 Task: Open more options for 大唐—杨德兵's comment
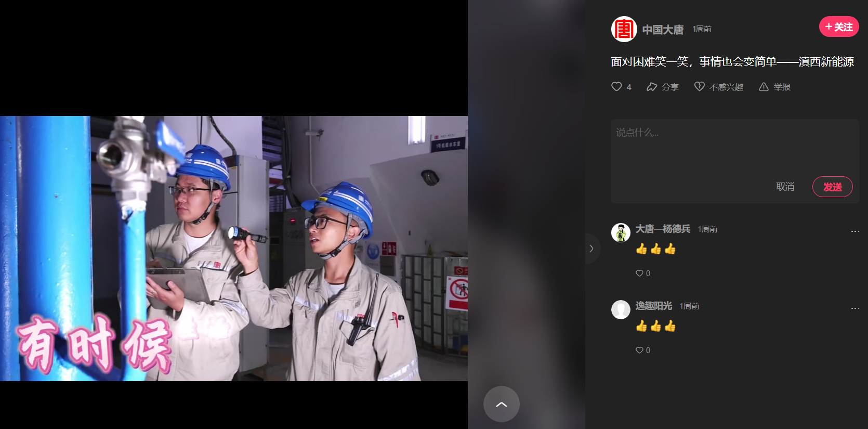coord(855,231)
